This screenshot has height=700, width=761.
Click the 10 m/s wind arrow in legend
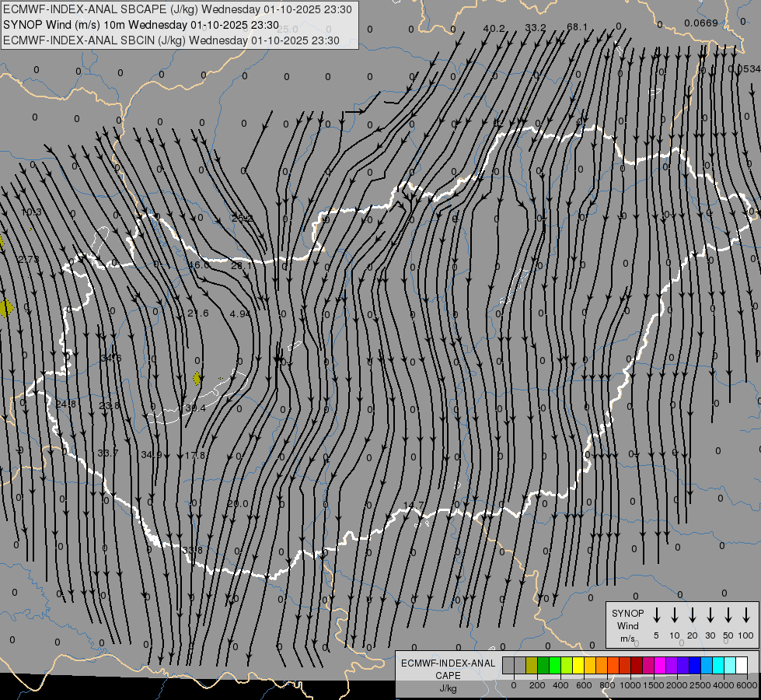click(x=675, y=615)
